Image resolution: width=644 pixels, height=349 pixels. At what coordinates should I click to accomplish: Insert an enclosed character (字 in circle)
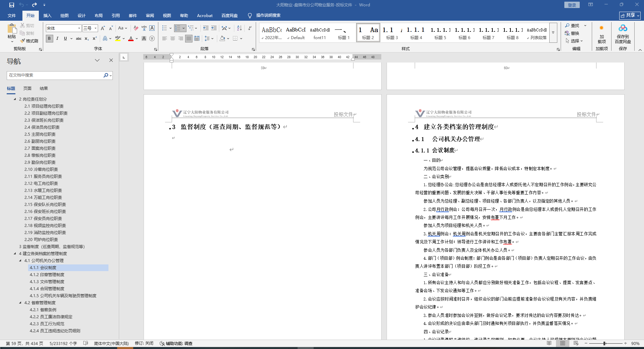point(152,38)
